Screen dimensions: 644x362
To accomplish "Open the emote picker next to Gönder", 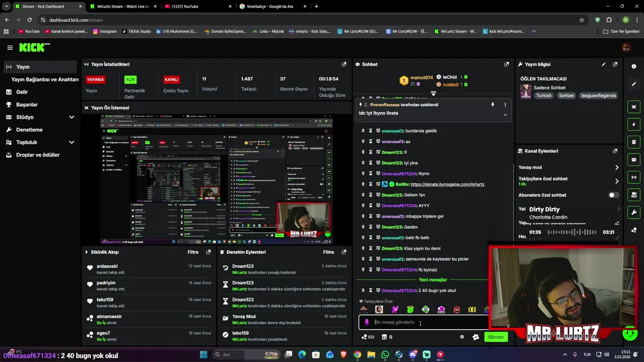I will click(475, 337).
